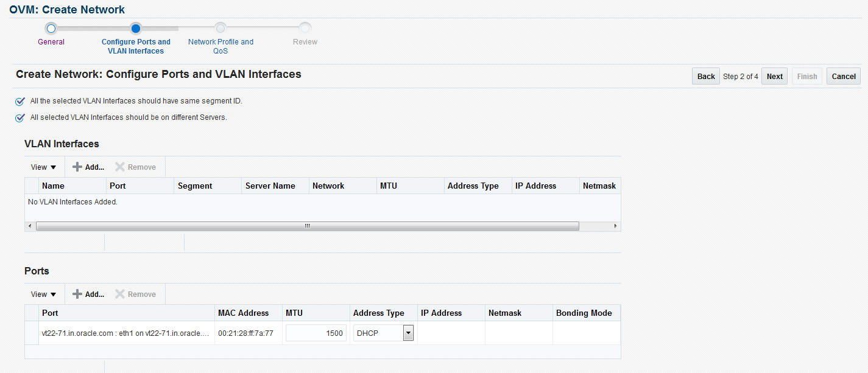Click the Segment column header
Viewport: 868px width, 373px height.
[x=208, y=186]
